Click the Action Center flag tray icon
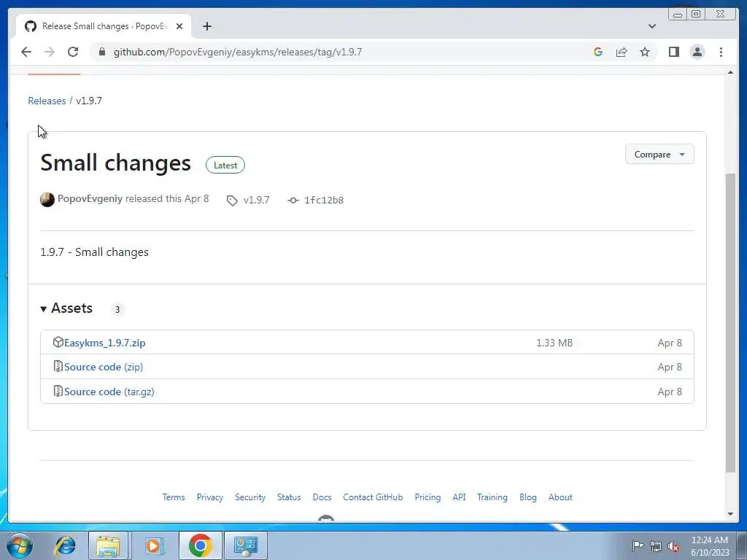 pyautogui.click(x=638, y=546)
